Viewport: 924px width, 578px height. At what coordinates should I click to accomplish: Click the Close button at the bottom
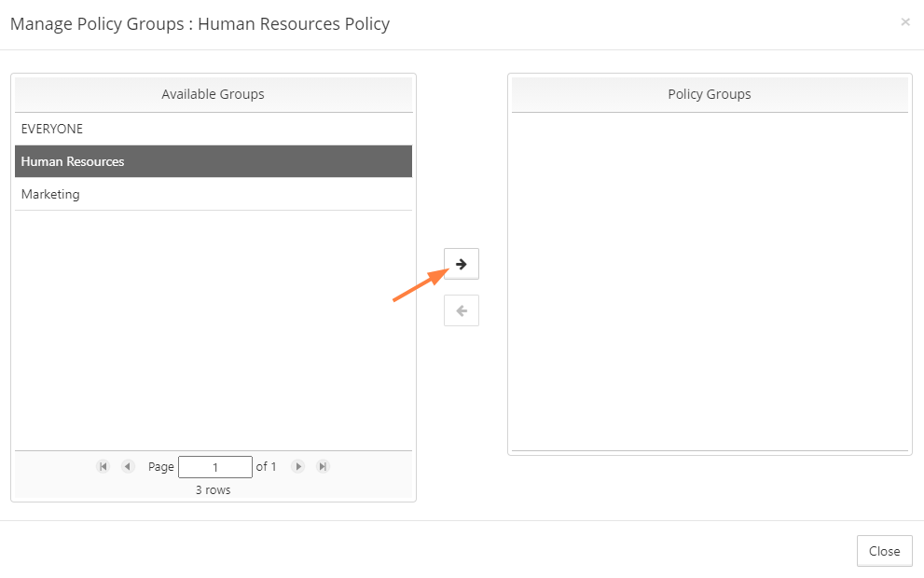click(885, 551)
